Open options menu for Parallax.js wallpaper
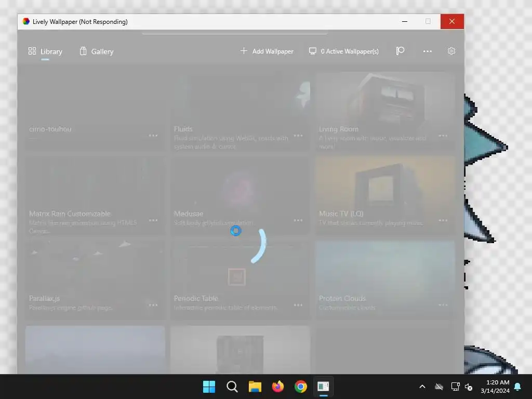 pyautogui.click(x=153, y=305)
